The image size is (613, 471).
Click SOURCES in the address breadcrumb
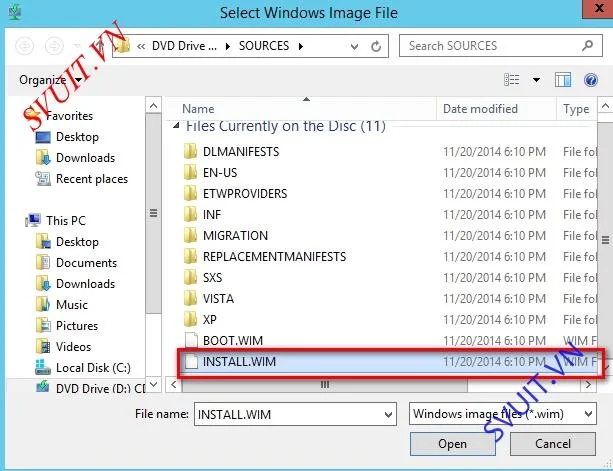pyautogui.click(x=264, y=46)
